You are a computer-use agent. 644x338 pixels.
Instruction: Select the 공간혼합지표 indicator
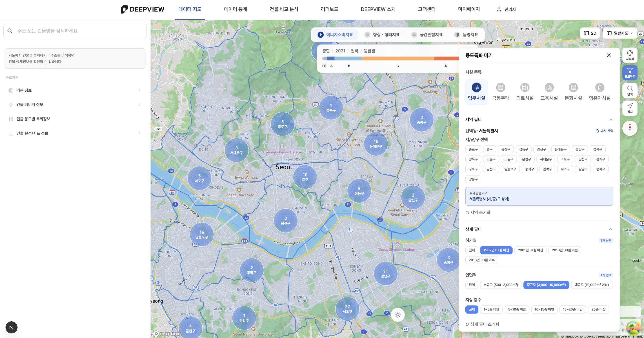427,35
